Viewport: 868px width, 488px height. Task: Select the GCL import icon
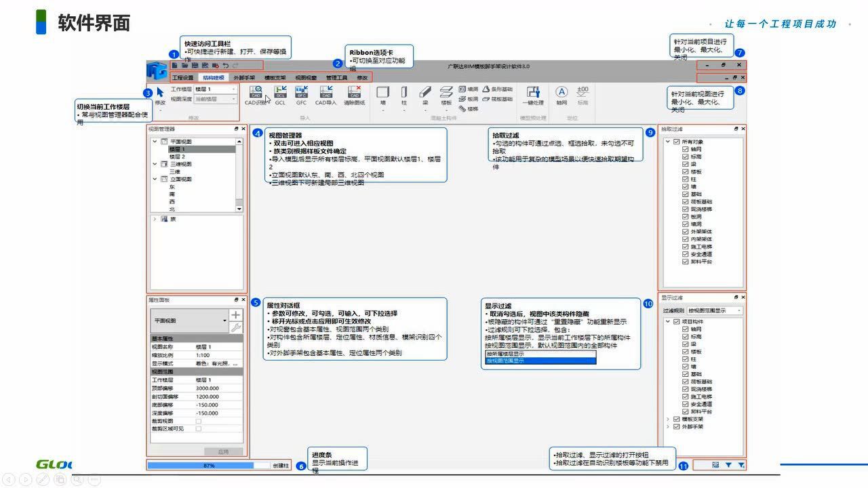coord(280,94)
